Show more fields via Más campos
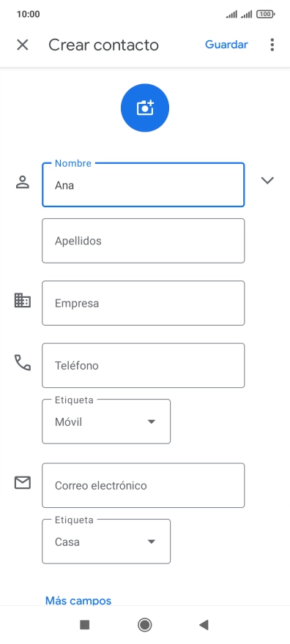Image resolution: width=290 pixels, height=644 pixels. pos(78,601)
